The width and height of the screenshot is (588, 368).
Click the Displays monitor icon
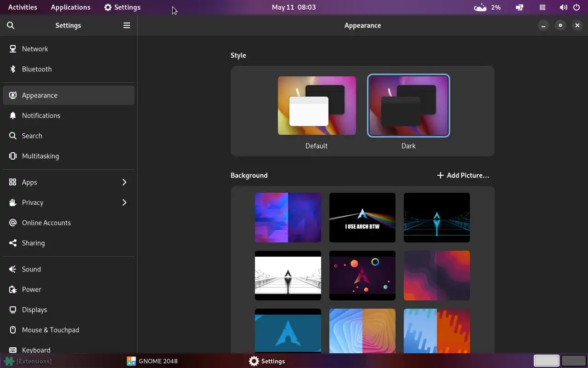[x=13, y=310]
